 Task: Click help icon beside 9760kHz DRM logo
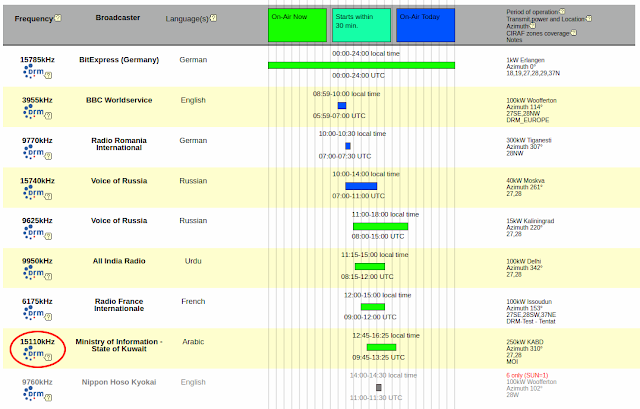pyautogui.click(x=48, y=398)
